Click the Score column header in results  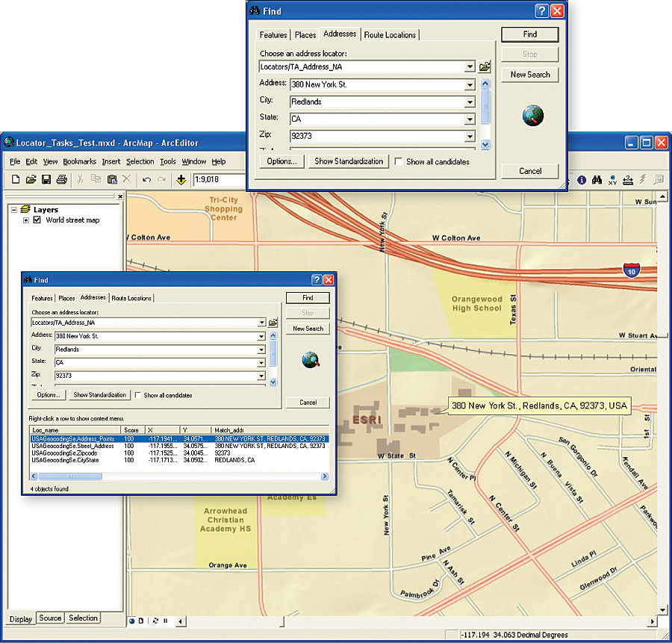coord(132,430)
